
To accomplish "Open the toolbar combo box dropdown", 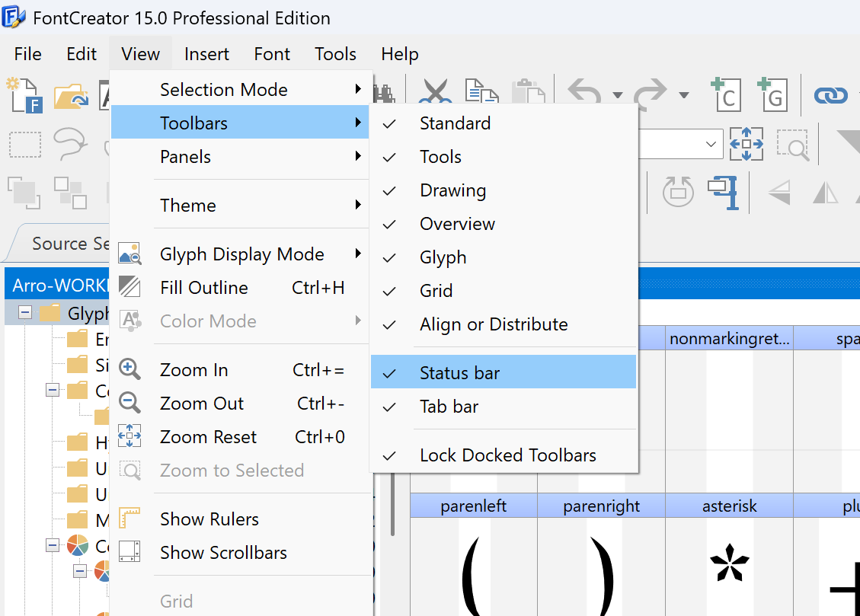I will (711, 144).
